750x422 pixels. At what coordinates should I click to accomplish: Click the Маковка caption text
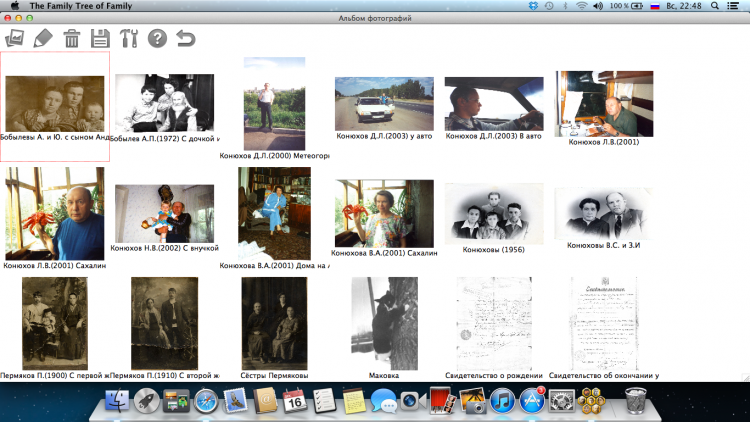[384, 376]
